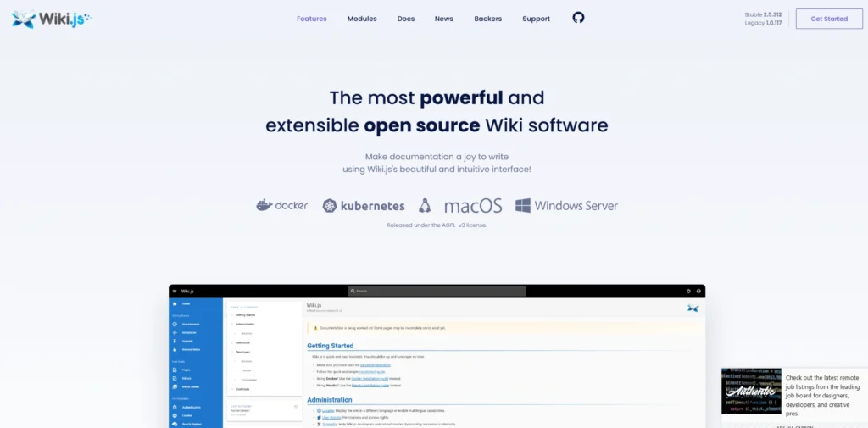Click the 'Make documentation a joy to write' tagline

click(x=437, y=157)
